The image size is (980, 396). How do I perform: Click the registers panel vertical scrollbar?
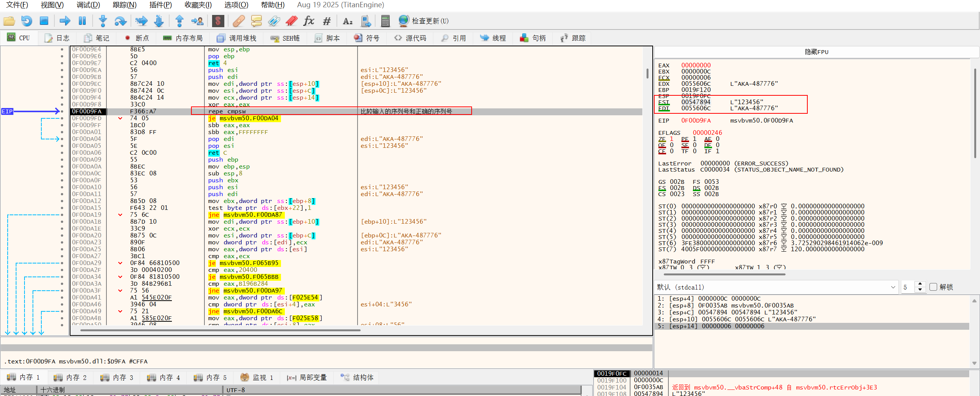point(975,113)
